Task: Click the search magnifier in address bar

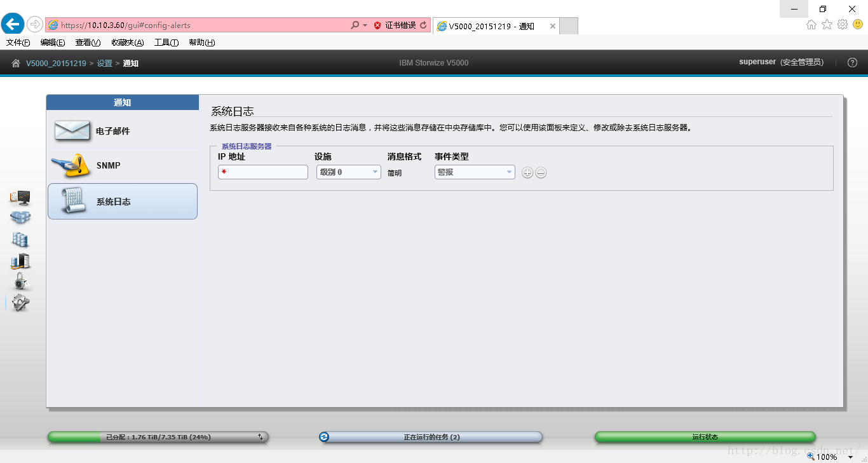Action: point(355,25)
